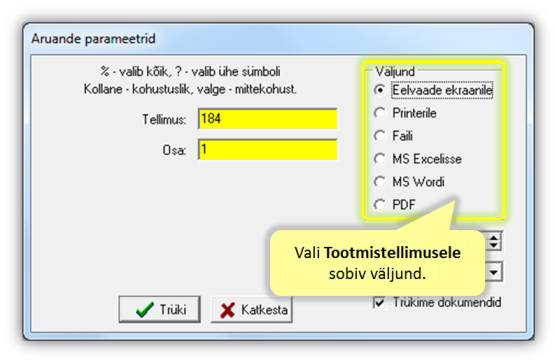Focus the yellow Tellimus field with 184
This screenshot has width=557, height=363.
click(267, 119)
